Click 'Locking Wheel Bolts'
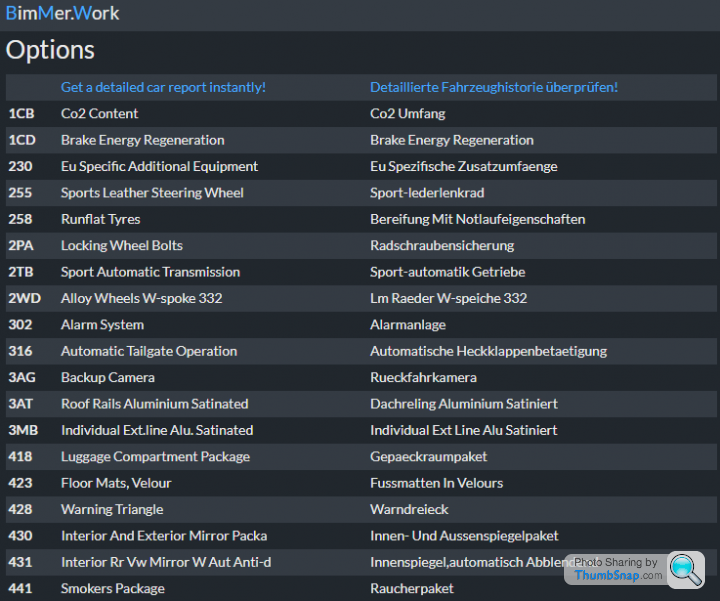Viewport: 720px width, 601px height. click(x=122, y=246)
